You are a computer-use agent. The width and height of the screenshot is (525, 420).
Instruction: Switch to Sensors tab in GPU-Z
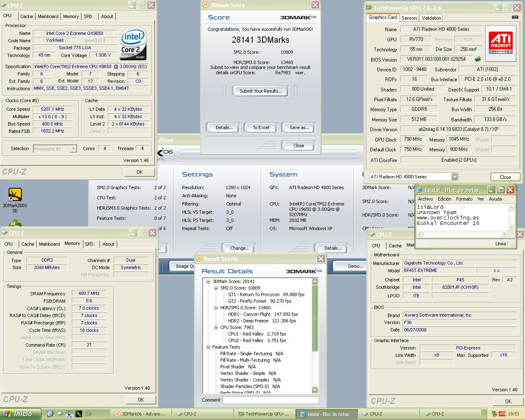tap(409, 18)
